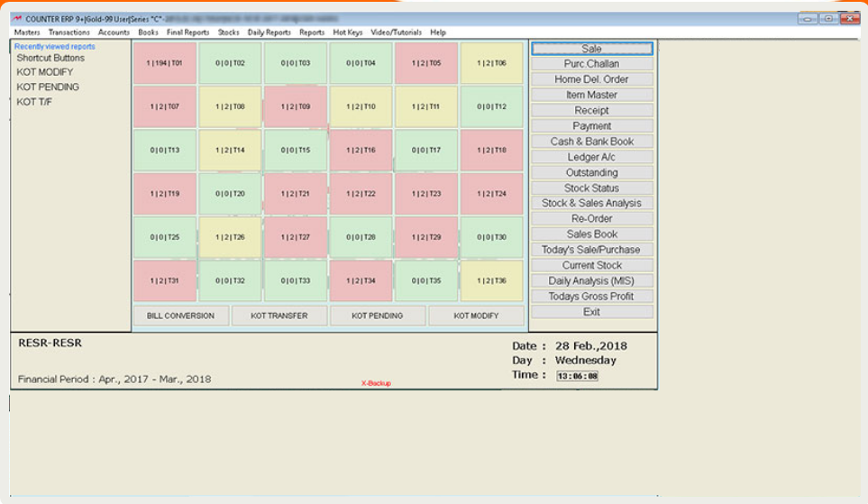The height and width of the screenshot is (504, 868).
Task: Open Stock Status report
Action: click(x=592, y=188)
